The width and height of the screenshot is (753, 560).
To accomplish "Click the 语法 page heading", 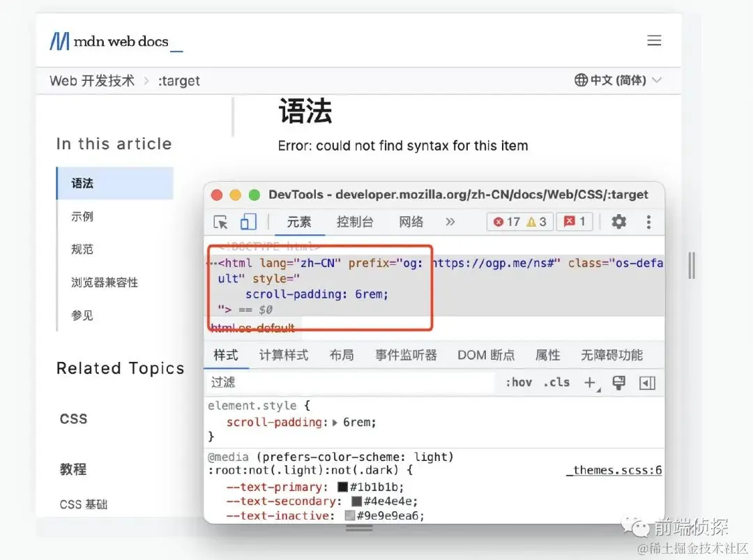I will tap(305, 111).
